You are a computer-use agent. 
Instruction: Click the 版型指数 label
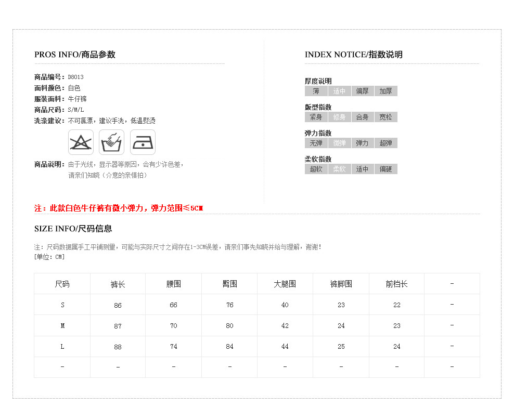coord(318,107)
